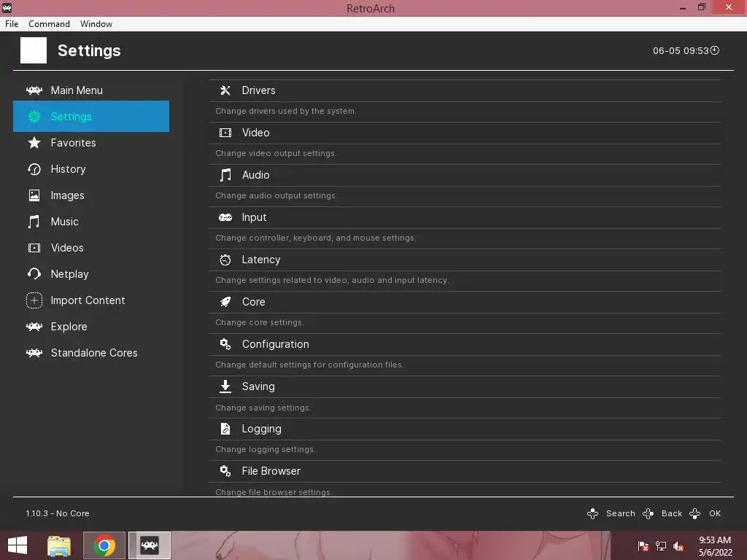Select the Logging settings label
The image size is (747, 560).
[x=262, y=429]
